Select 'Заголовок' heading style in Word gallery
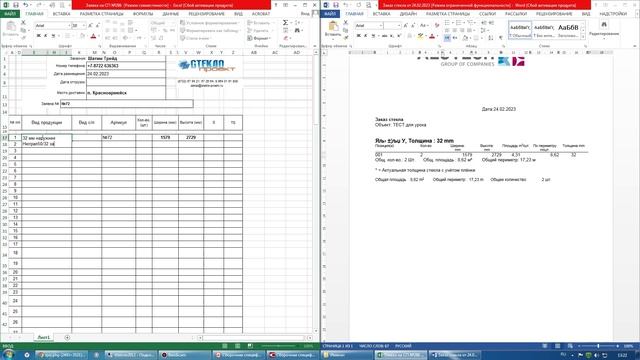 (568, 30)
